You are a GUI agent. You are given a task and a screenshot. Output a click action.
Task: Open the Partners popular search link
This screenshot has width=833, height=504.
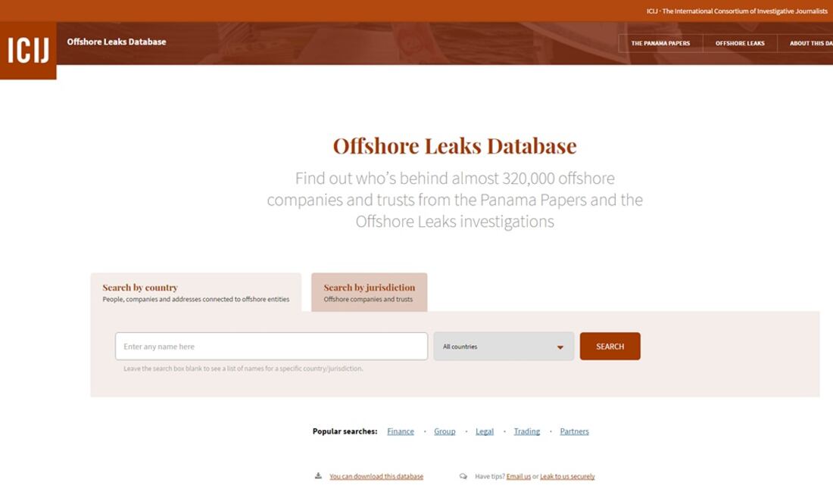click(574, 431)
